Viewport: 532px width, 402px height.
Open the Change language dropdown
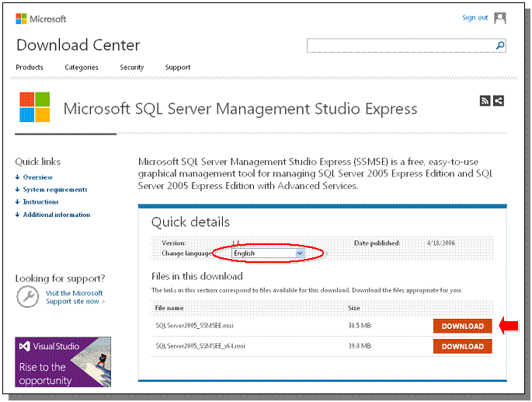268,253
